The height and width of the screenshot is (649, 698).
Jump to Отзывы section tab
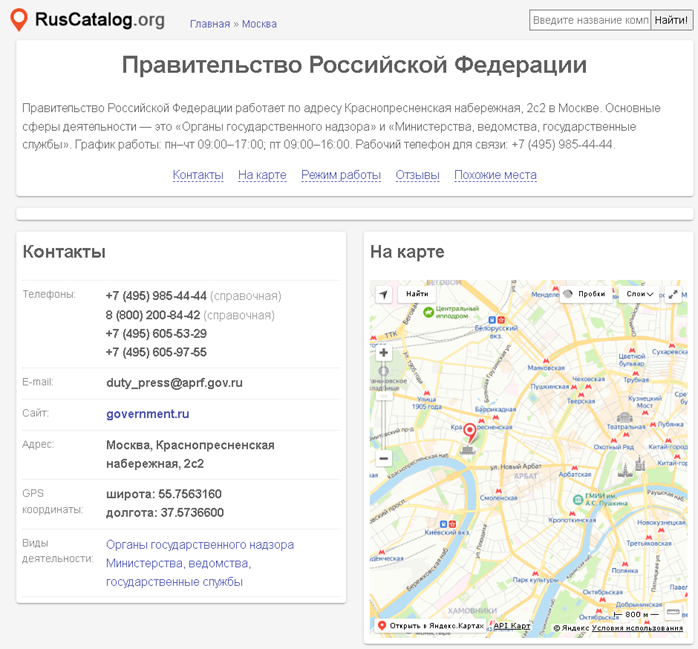click(x=418, y=175)
